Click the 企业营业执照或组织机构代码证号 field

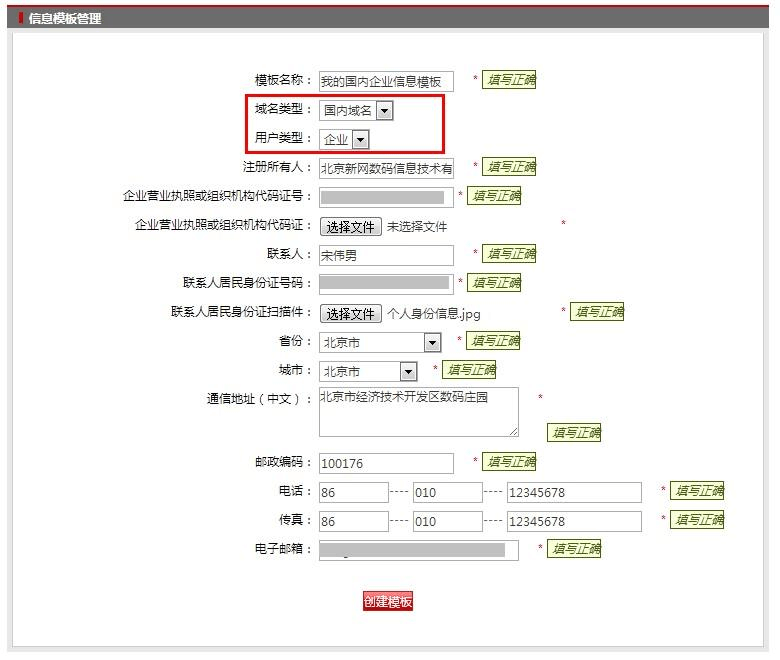tap(386, 198)
